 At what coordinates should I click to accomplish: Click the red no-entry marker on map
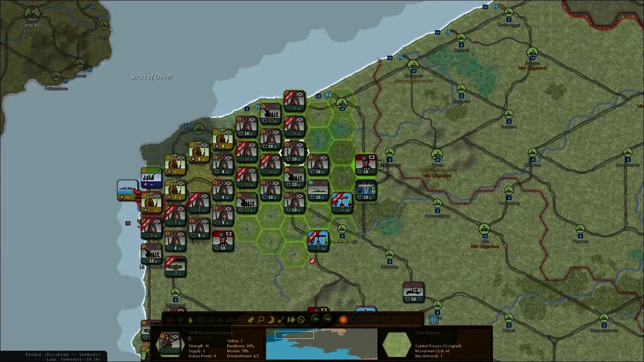[x=312, y=261]
